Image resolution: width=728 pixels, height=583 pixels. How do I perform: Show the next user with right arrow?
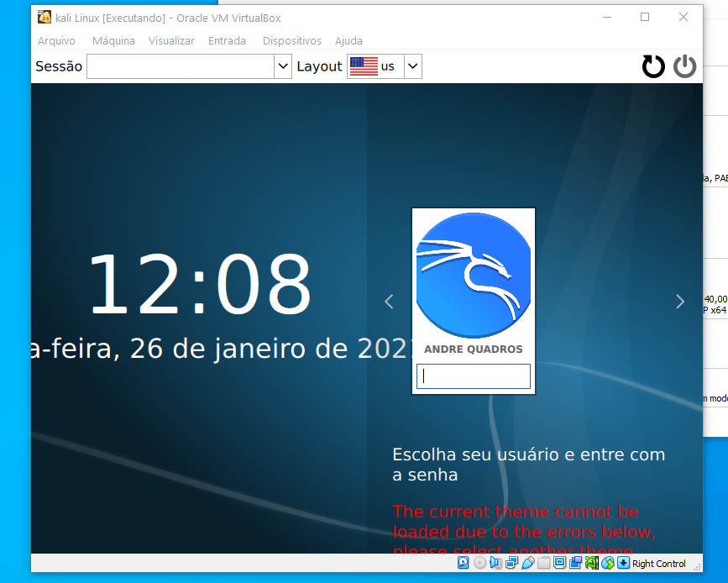(x=680, y=302)
